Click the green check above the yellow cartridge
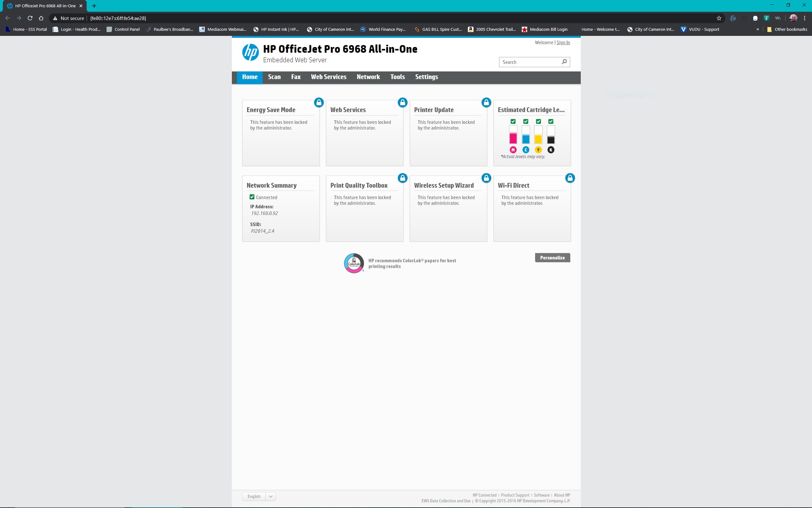This screenshot has height=508, width=812. click(x=538, y=121)
